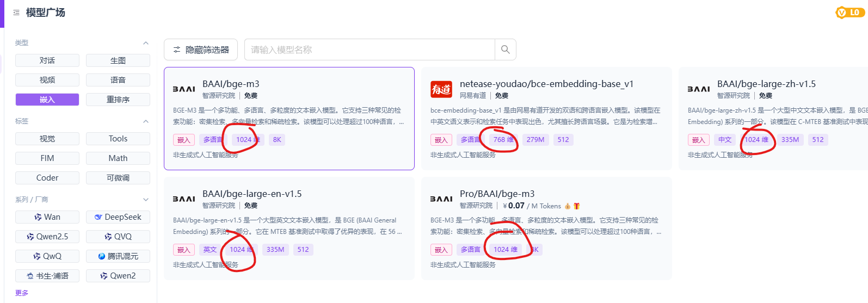Toggle the 重排序 type filter
The height and width of the screenshot is (303, 868).
point(118,100)
